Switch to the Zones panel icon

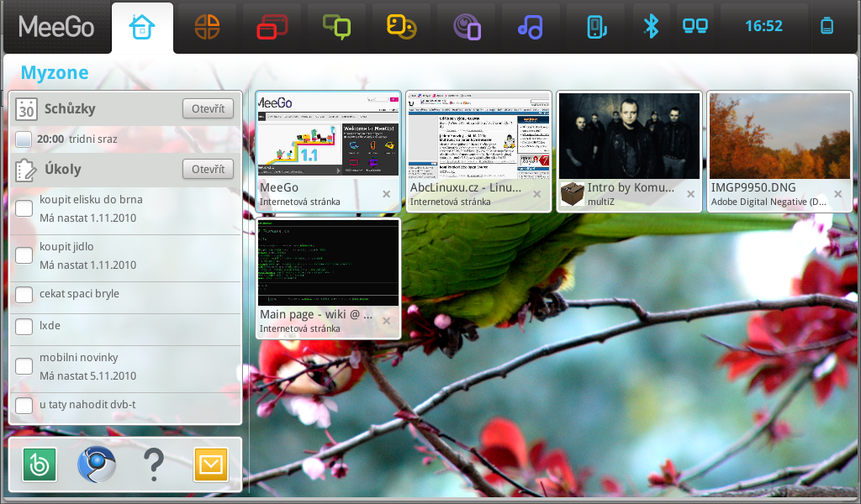tap(272, 26)
